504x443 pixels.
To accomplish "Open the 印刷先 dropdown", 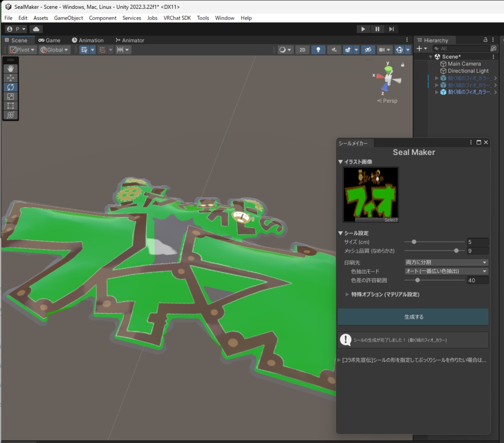I will click(446, 262).
